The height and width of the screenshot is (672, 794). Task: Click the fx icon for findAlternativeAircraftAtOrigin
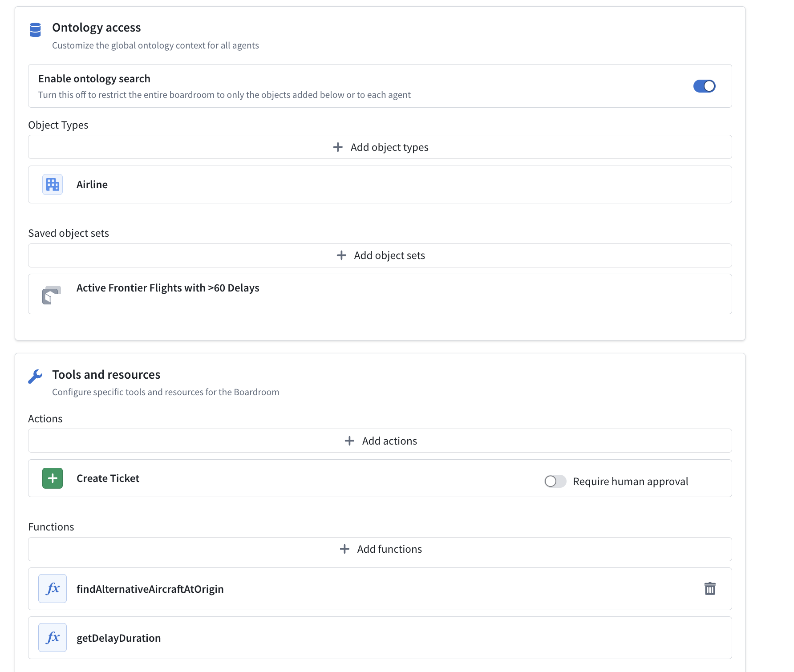tap(53, 589)
